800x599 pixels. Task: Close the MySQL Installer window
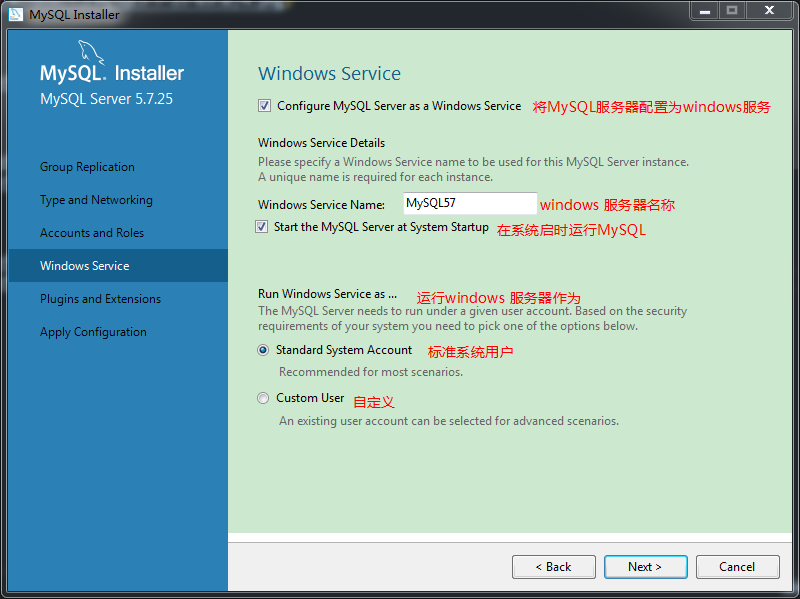[x=768, y=11]
